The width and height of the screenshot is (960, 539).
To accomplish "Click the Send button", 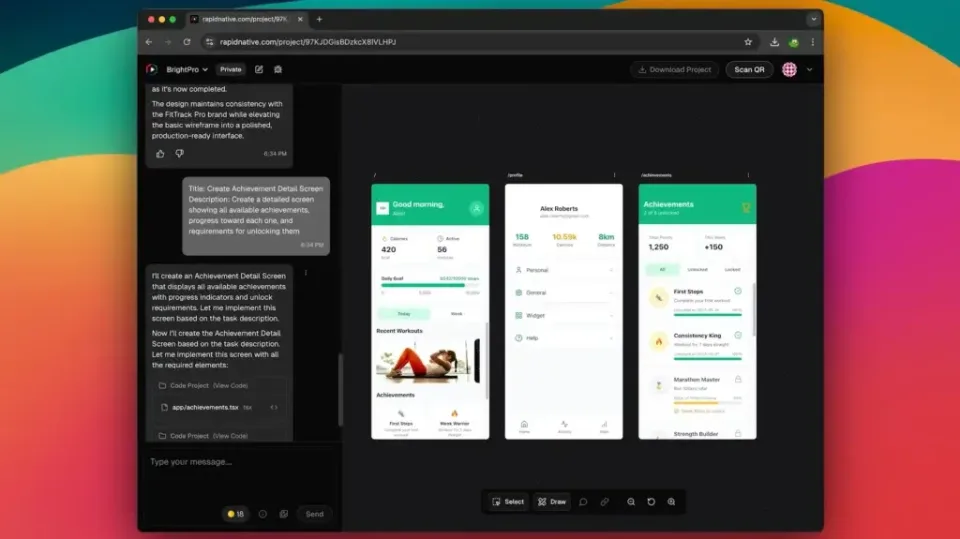I will coord(314,514).
